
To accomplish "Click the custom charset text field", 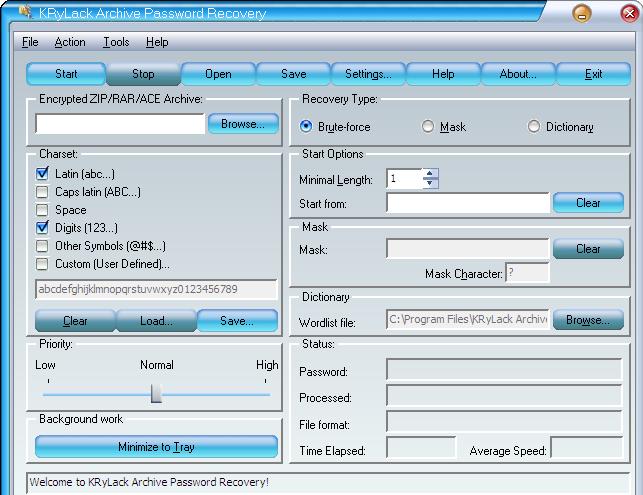I will pos(156,289).
